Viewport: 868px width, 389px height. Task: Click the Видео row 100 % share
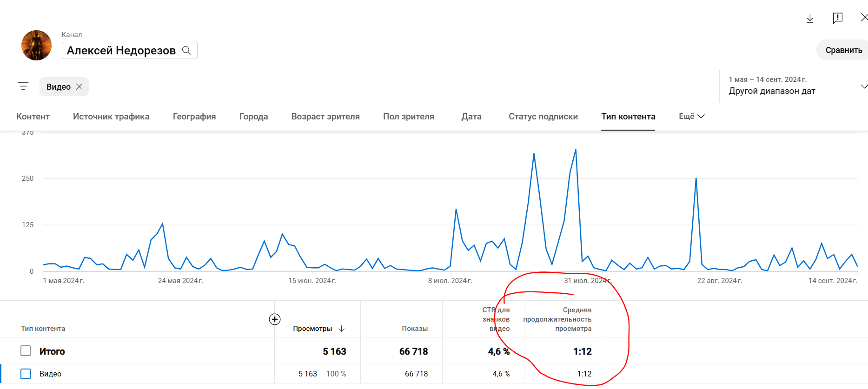point(336,374)
